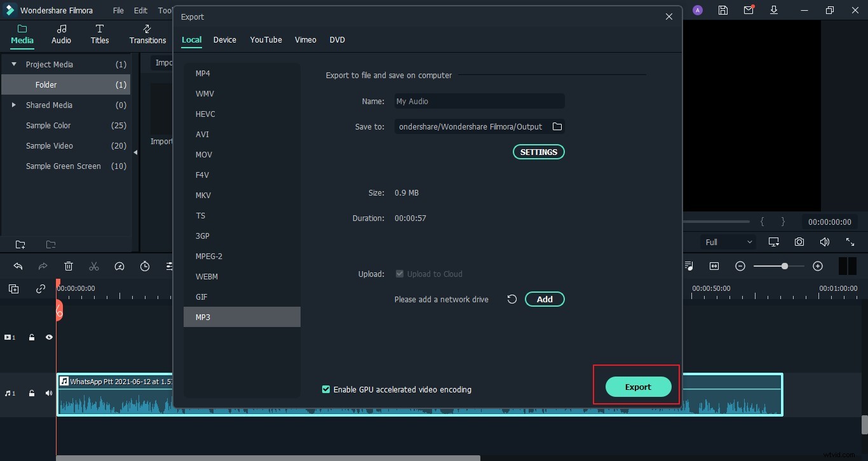Viewport: 868px width, 461px height.
Task: Click the green Export button
Action: click(638, 386)
